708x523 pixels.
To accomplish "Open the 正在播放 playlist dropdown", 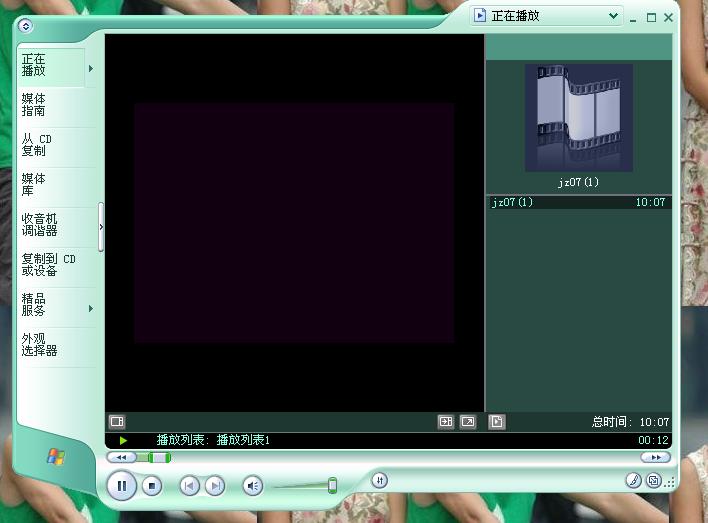I will tap(614, 16).
